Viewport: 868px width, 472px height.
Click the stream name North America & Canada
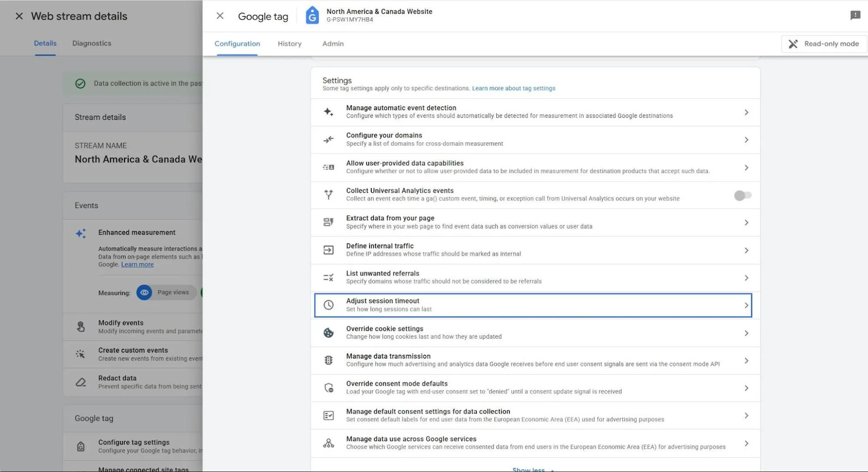tap(138, 159)
